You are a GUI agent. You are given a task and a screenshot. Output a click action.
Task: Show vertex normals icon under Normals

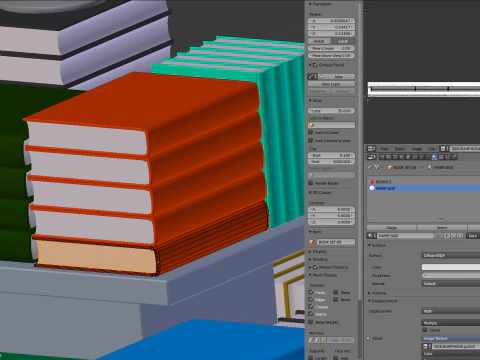[x=311, y=340]
